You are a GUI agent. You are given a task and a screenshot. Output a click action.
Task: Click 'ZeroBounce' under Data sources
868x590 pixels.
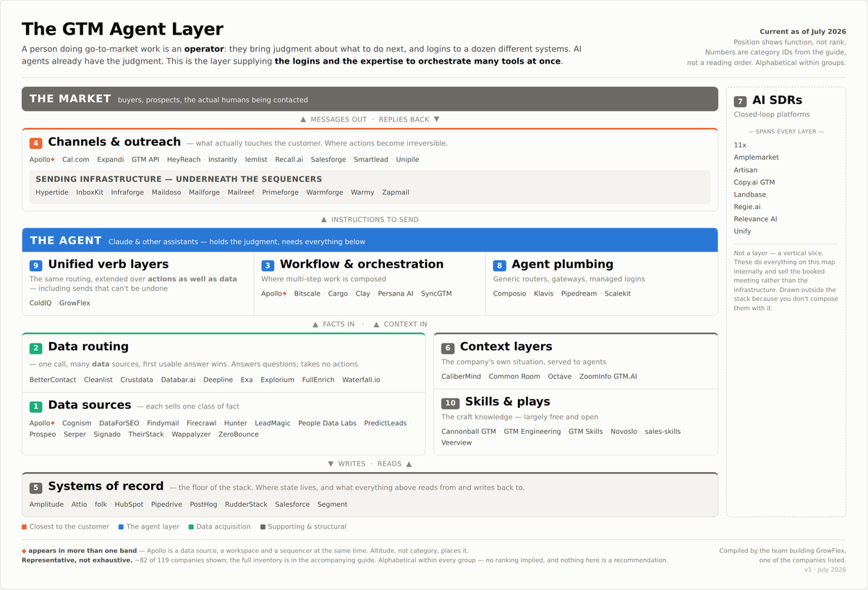click(x=239, y=435)
